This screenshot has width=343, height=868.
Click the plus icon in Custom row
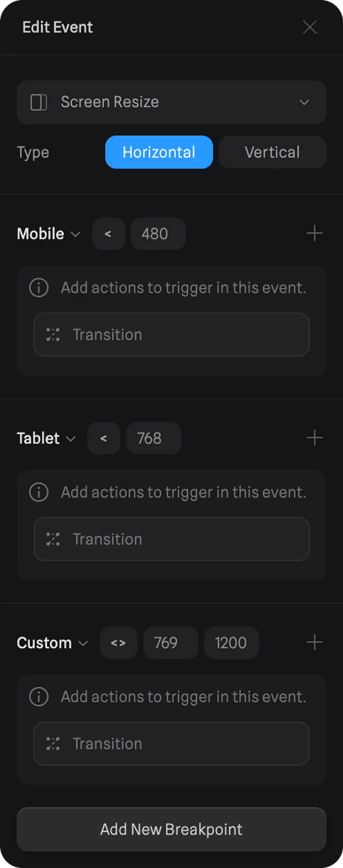(x=314, y=642)
